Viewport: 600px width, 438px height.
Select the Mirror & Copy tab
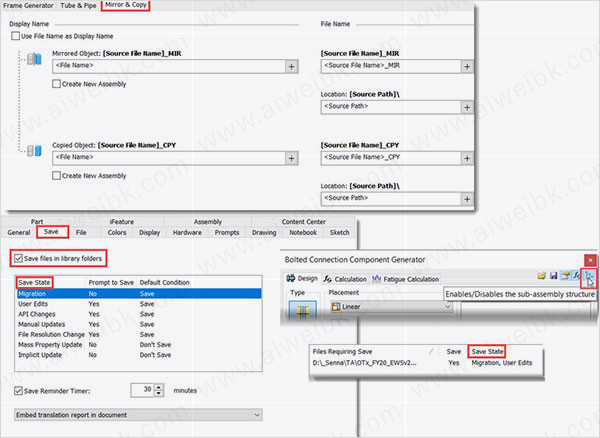coord(126,5)
